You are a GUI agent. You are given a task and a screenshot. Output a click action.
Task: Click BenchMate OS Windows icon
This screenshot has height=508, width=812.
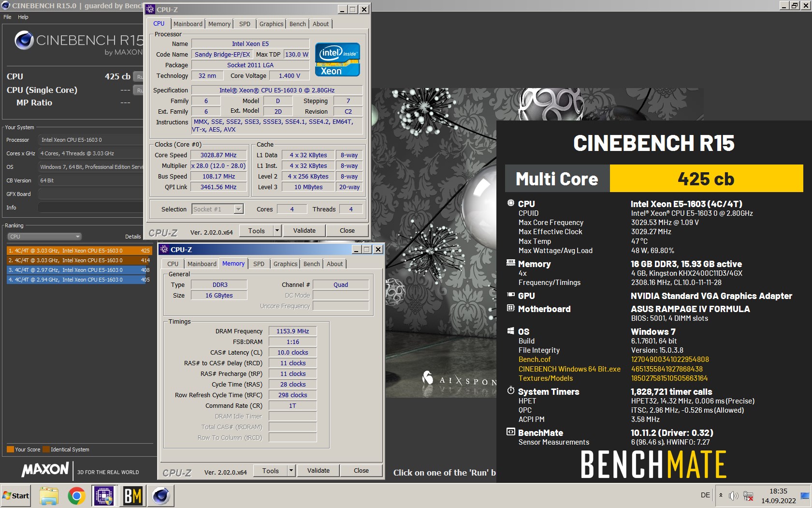[x=510, y=331]
